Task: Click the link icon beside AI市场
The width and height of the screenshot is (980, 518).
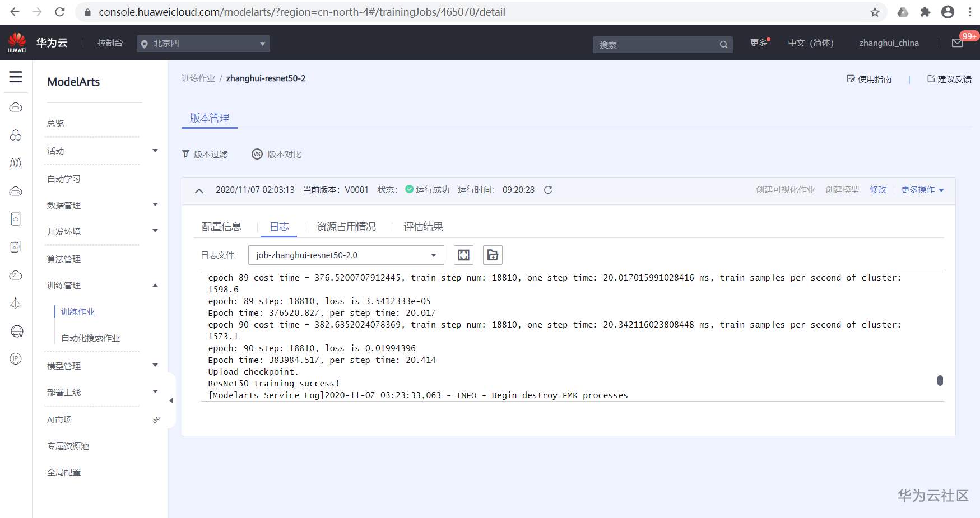Action: coord(156,419)
